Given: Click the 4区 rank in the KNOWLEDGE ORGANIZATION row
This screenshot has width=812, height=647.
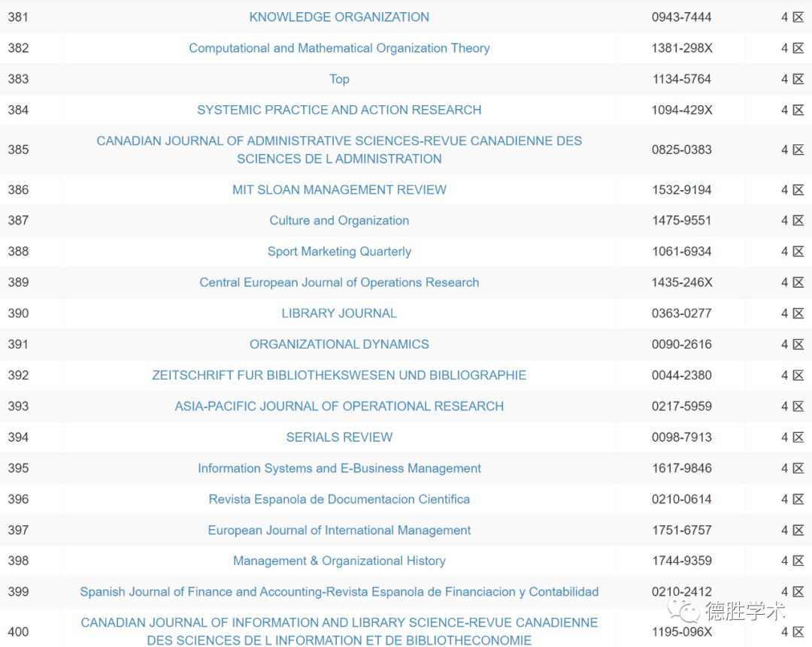Looking at the screenshot, I should (792, 17).
